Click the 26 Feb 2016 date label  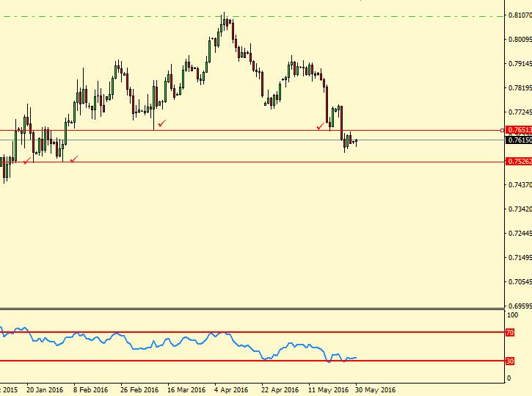pos(139,389)
